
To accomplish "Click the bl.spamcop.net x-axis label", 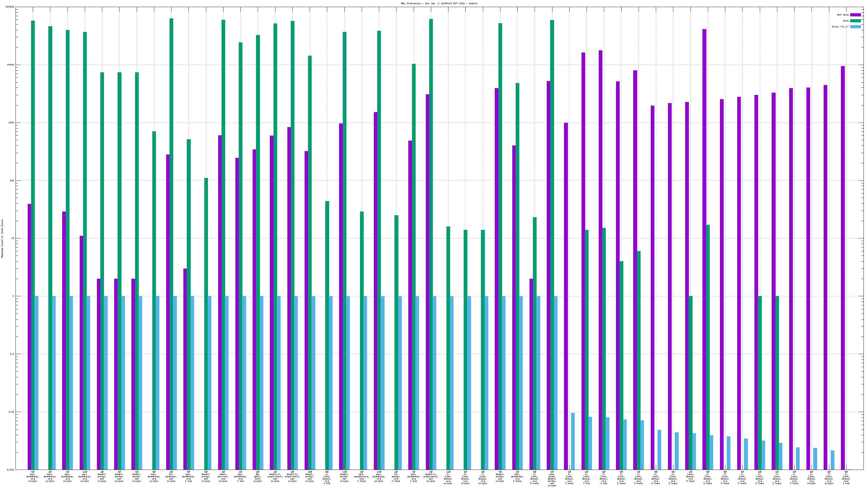I will click(171, 476).
